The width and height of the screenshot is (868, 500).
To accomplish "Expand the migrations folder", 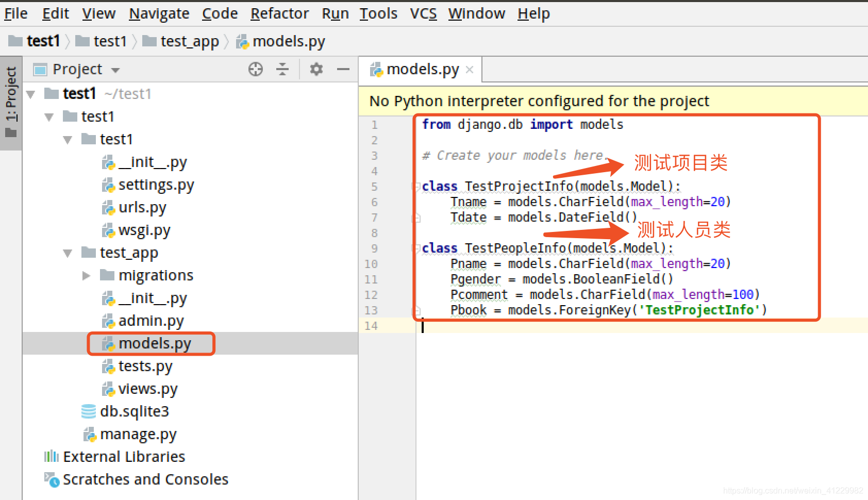I will click(86, 276).
